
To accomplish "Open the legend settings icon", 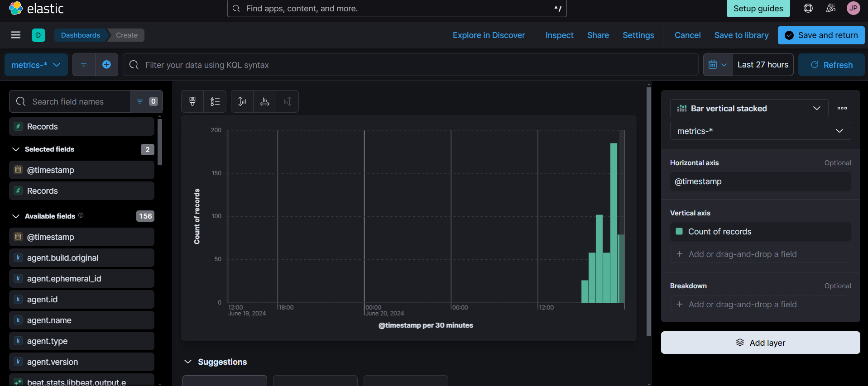I will point(215,101).
